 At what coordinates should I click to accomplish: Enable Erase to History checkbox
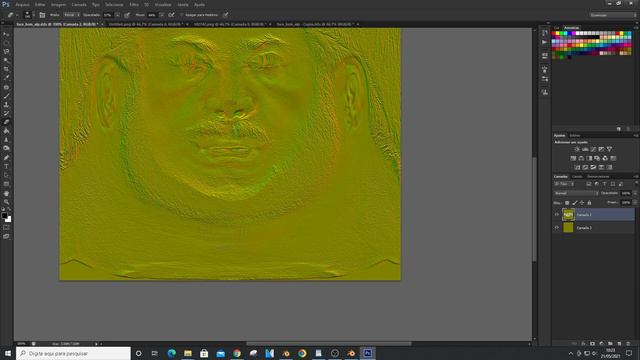pos(182,15)
